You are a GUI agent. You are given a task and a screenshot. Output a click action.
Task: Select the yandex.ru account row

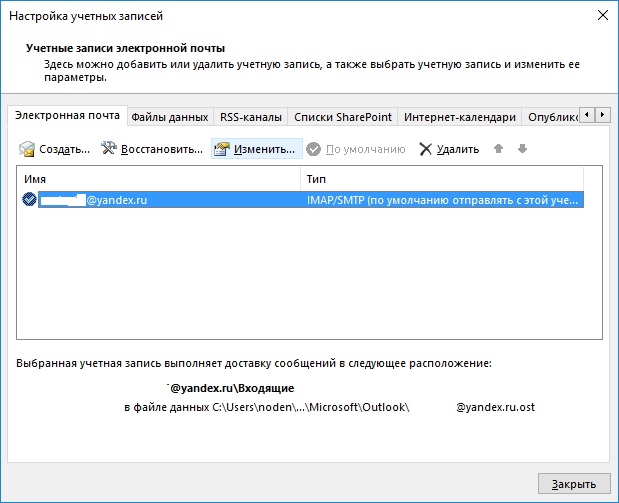pos(300,200)
